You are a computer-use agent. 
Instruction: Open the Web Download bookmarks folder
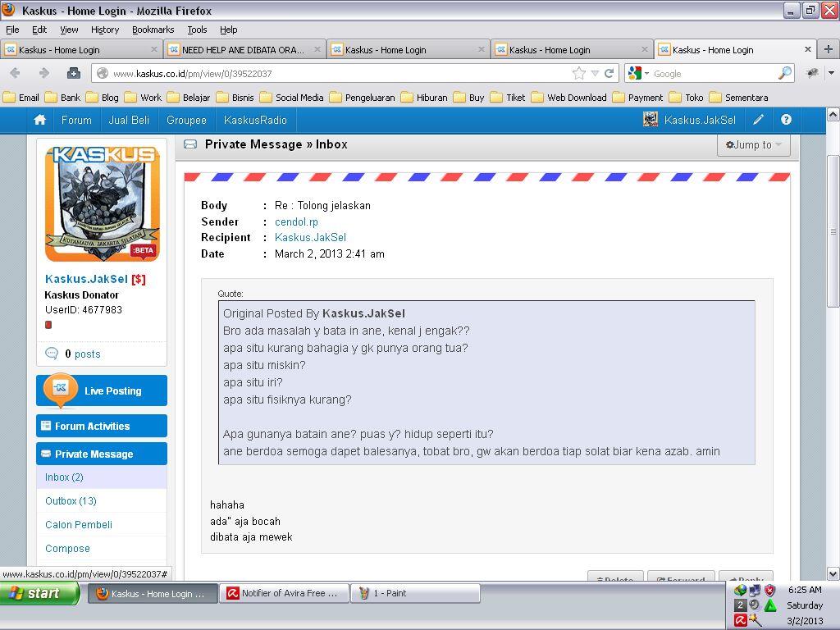(569, 98)
